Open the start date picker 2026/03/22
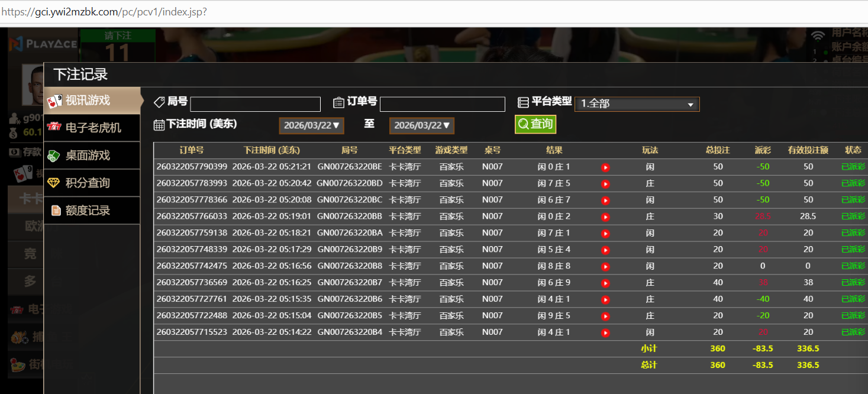Screen dimensions: 868x394 pos(311,125)
